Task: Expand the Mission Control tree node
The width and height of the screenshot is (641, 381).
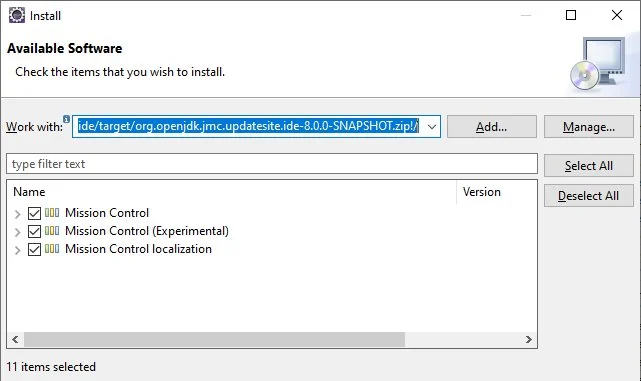Action: coord(17,214)
